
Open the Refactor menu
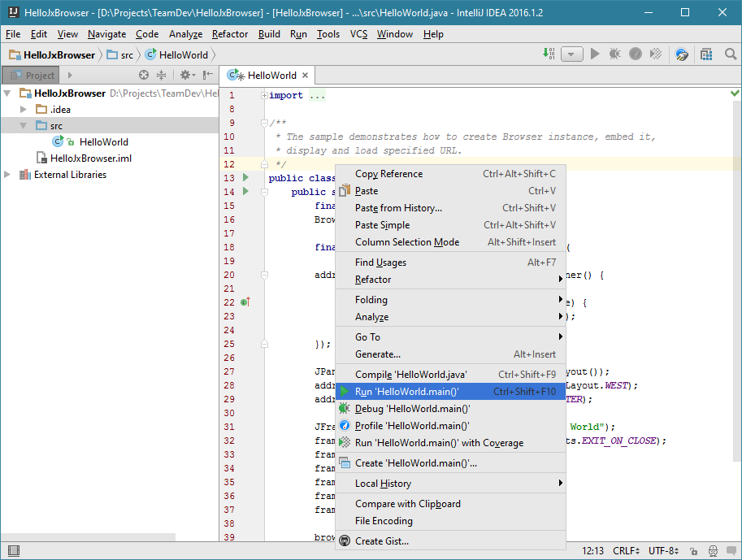230,34
